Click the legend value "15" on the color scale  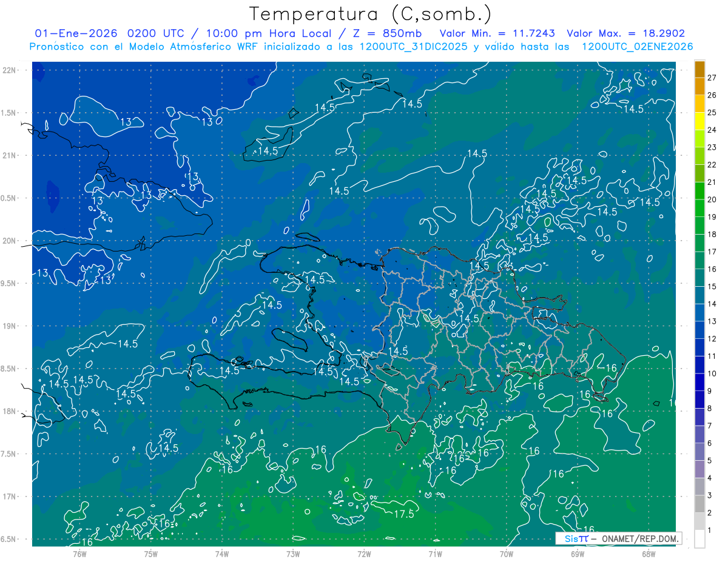click(x=712, y=286)
